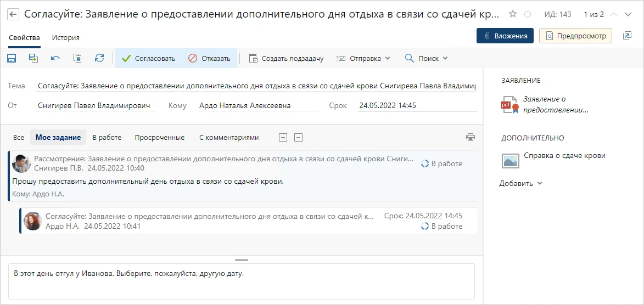Collapse all threads with minus icon
This screenshot has height=305, width=644.
click(298, 138)
